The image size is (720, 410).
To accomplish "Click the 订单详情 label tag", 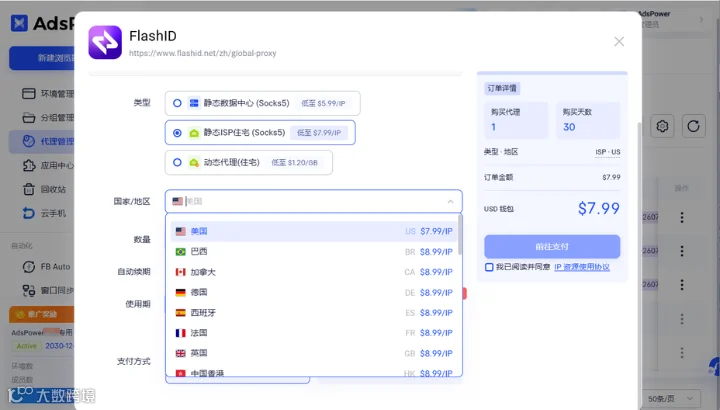I will pos(502,88).
